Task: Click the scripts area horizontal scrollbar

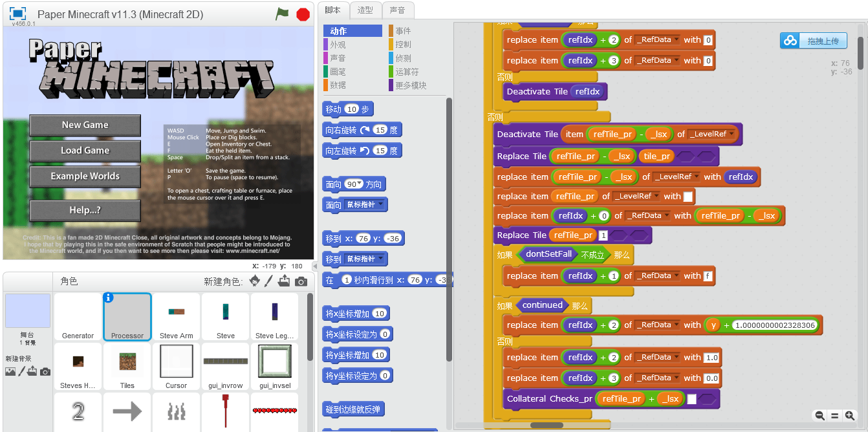Action: pyautogui.click(x=547, y=426)
